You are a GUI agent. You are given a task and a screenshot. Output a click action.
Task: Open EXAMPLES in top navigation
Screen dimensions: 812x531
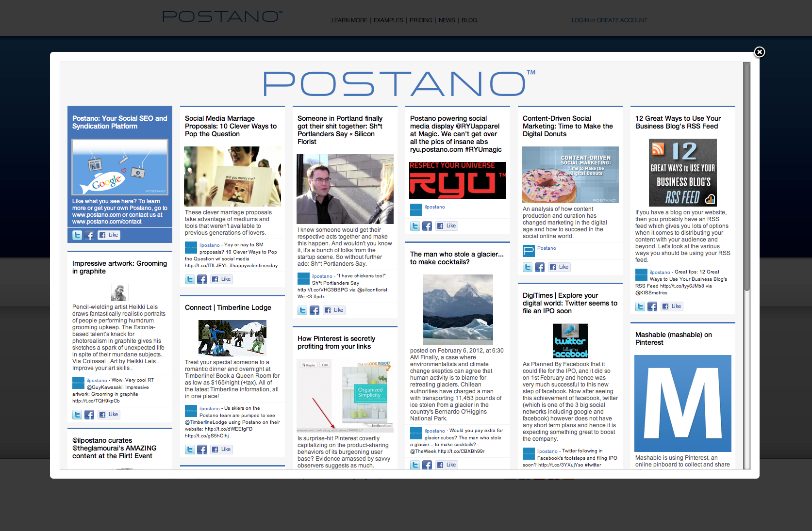point(388,20)
